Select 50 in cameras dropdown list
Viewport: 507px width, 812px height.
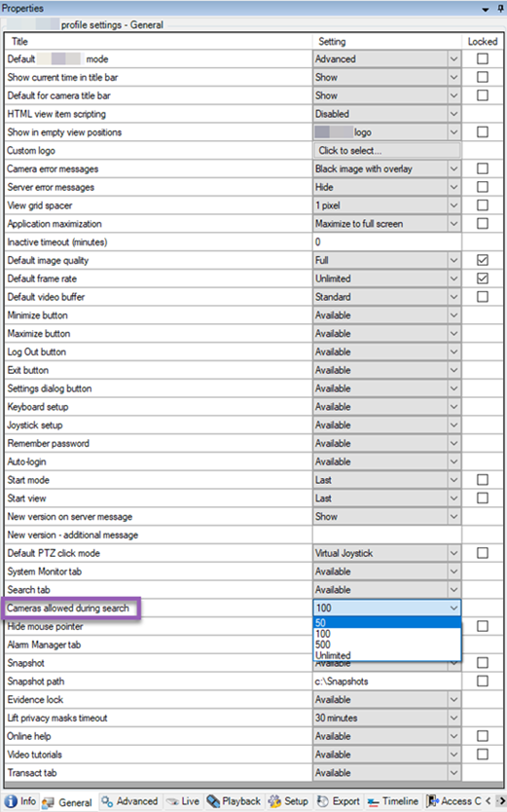(387, 622)
